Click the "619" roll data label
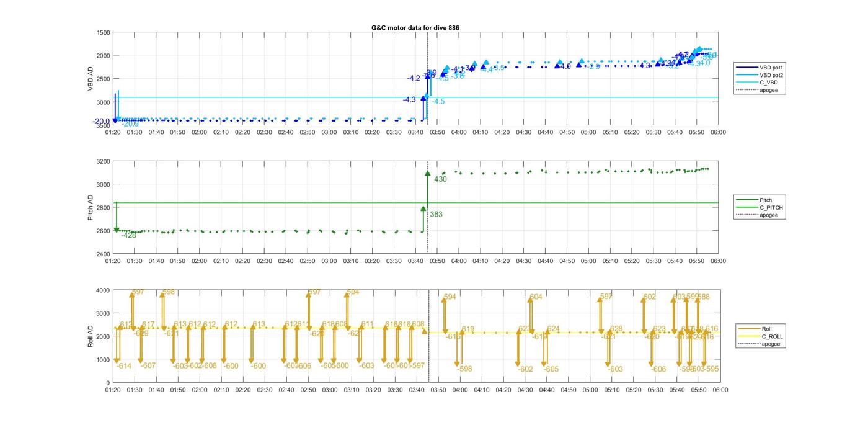Image resolution: width=868 pixels, height=430 pixels. click(x=468, y=329)
